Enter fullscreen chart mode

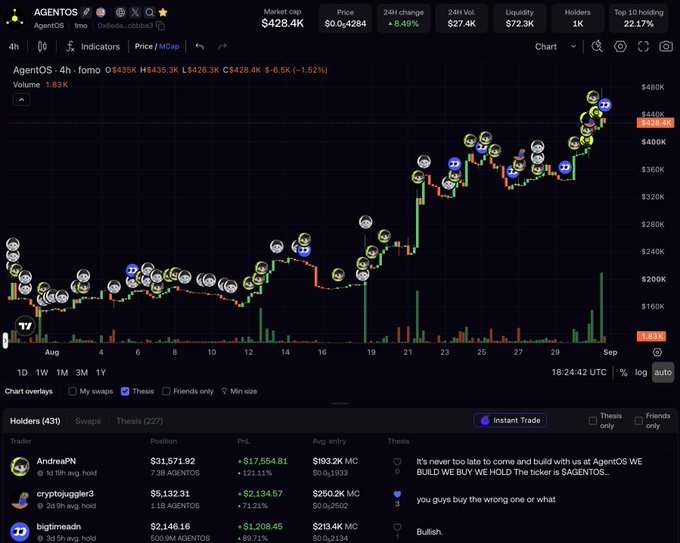pos(643,46)
